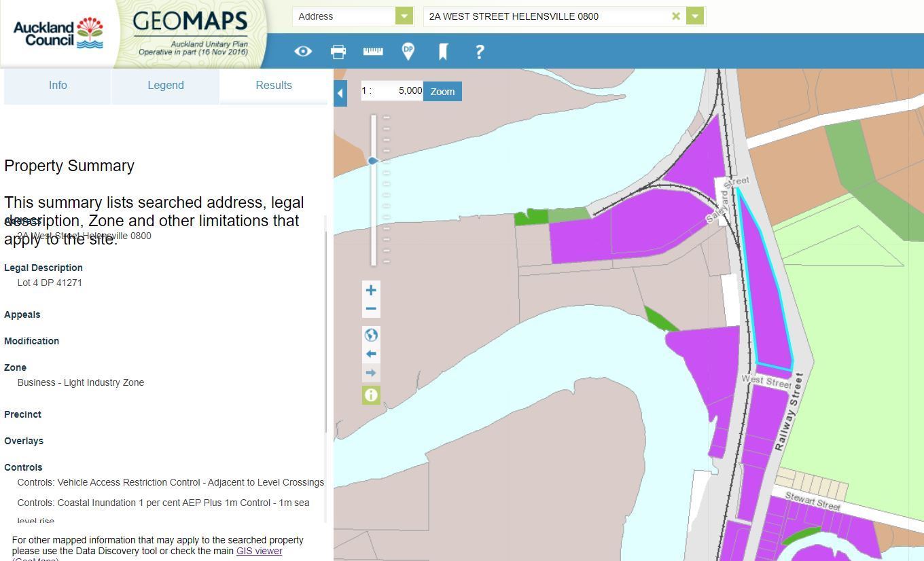924x561 pixels.
Task: Show full extent with globe icon
Action: (371, 335)
